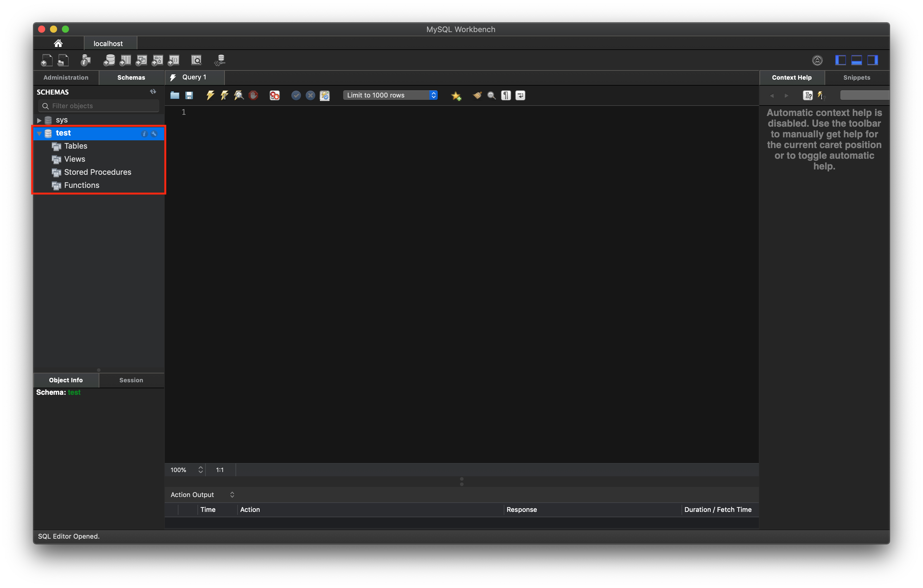Add query to favorites star icon
Image resolution: width=923 pixels, height=588 pixels.
[456, 96]
